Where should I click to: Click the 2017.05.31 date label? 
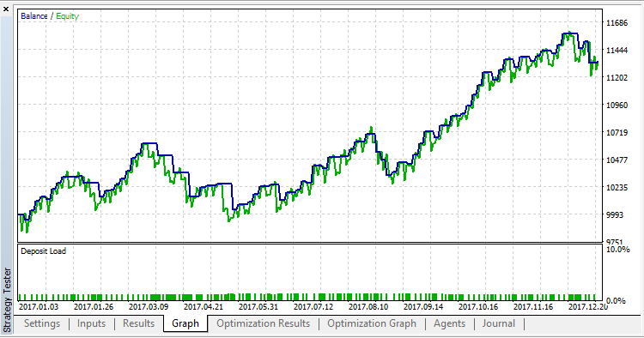(x=258, y=307)
